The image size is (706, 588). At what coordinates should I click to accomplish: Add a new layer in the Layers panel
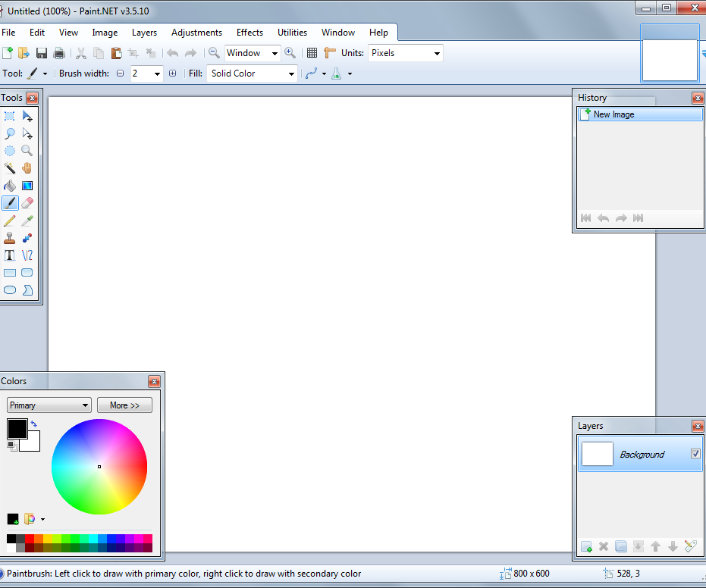coord(586,546)
